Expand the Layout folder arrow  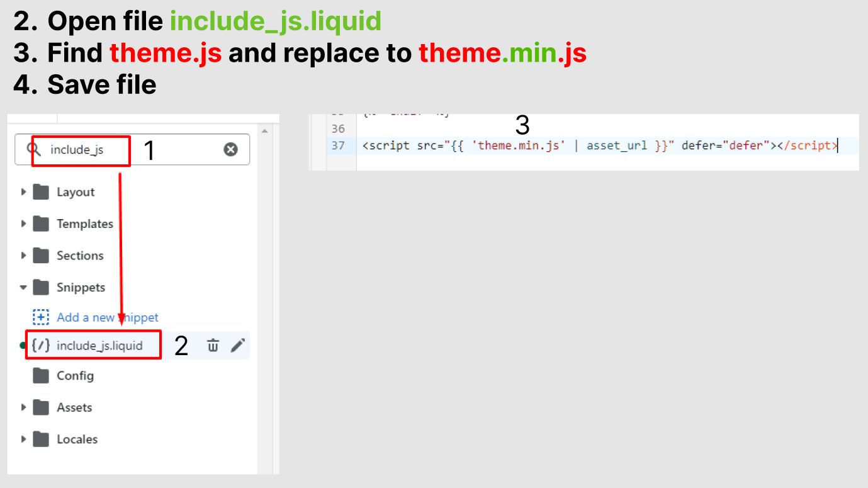[x=23, y=192]
